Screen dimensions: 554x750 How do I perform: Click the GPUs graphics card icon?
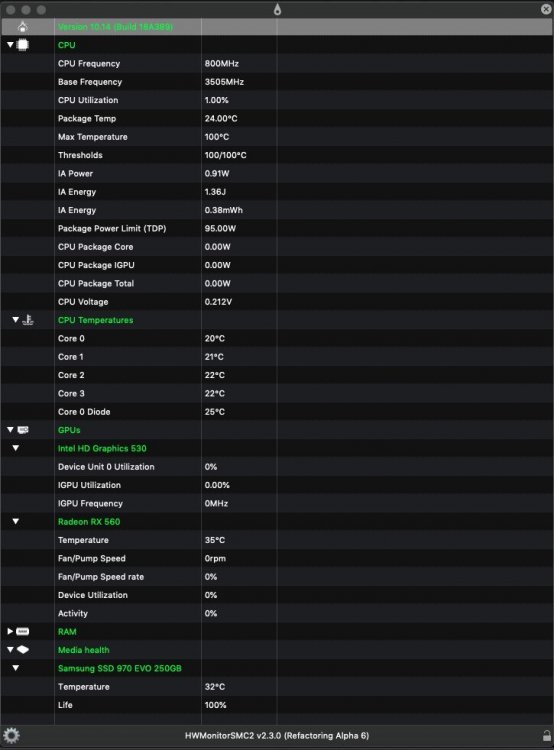pos(23,430)
